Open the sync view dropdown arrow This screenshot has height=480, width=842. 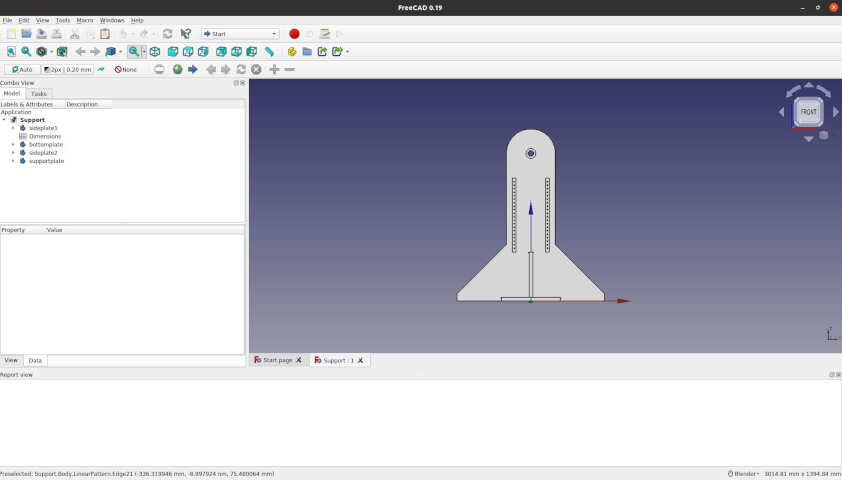[x=120, y=52]
